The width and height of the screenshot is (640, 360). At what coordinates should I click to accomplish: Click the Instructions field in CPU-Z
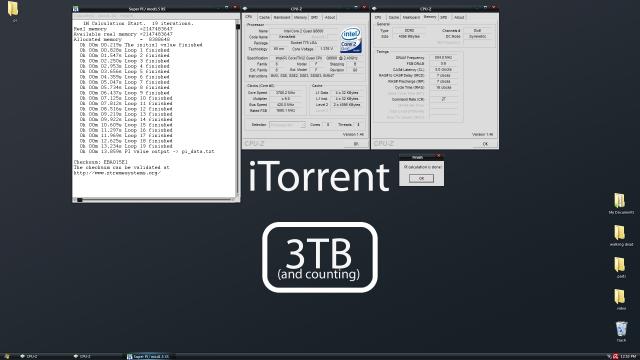[x=315, y=76]
